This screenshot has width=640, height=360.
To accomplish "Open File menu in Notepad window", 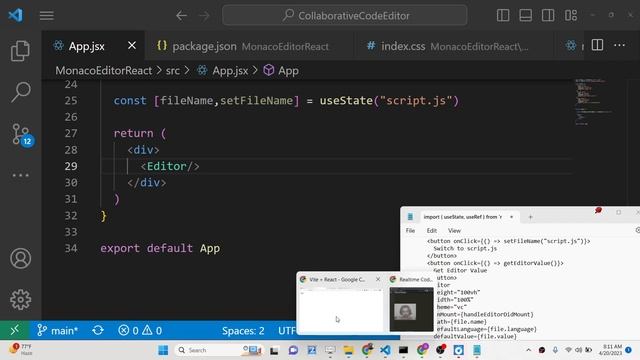I will pos(410,231).
